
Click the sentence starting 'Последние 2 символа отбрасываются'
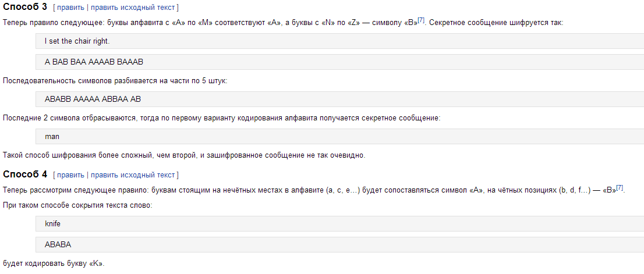click(221, 118)
